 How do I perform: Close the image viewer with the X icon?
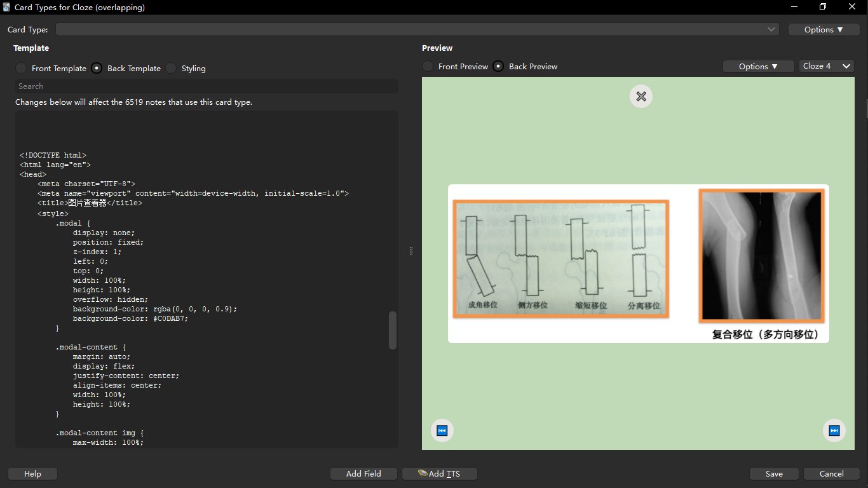[641, 97]
